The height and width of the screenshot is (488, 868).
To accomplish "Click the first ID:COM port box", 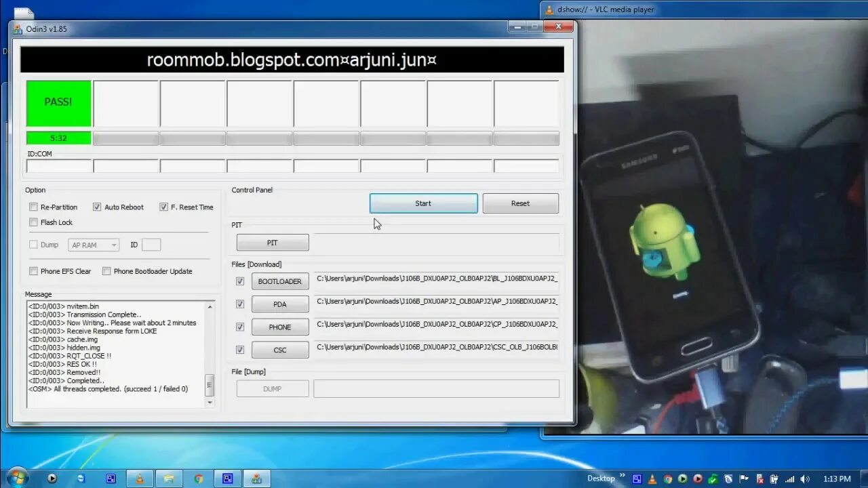I will point(59,166).
